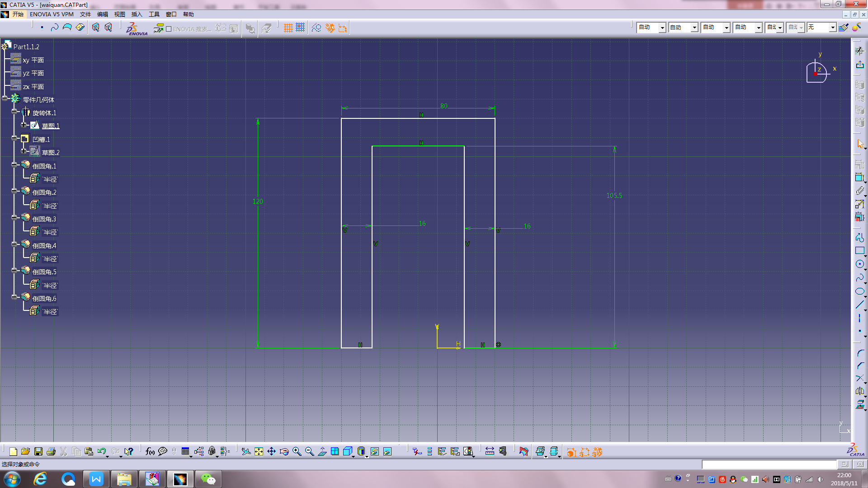Click the Line sketch tool
Viewport: 868px width, 488px height.
tap(859, 305)
